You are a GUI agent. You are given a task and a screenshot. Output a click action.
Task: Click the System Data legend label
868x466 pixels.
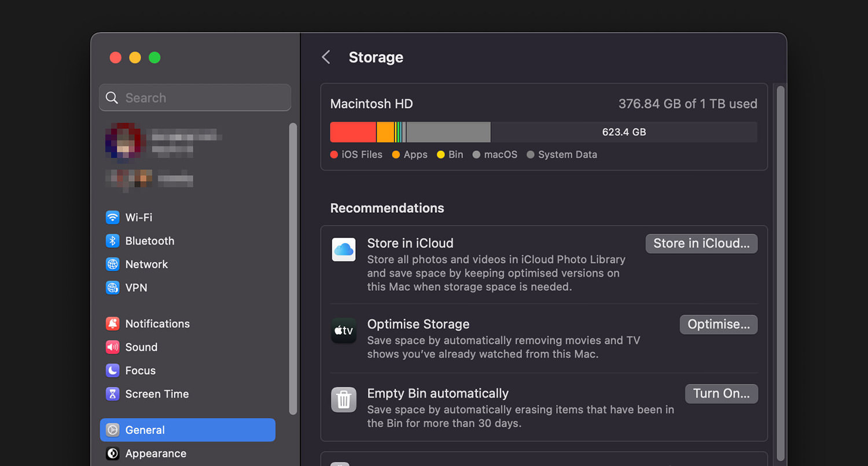[x=568, y=154]
